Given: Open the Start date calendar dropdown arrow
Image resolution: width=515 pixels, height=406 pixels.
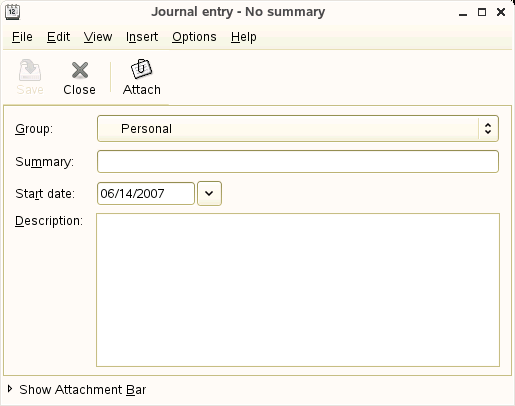Looking at the screenshot, I should click(x=209, y=193).
